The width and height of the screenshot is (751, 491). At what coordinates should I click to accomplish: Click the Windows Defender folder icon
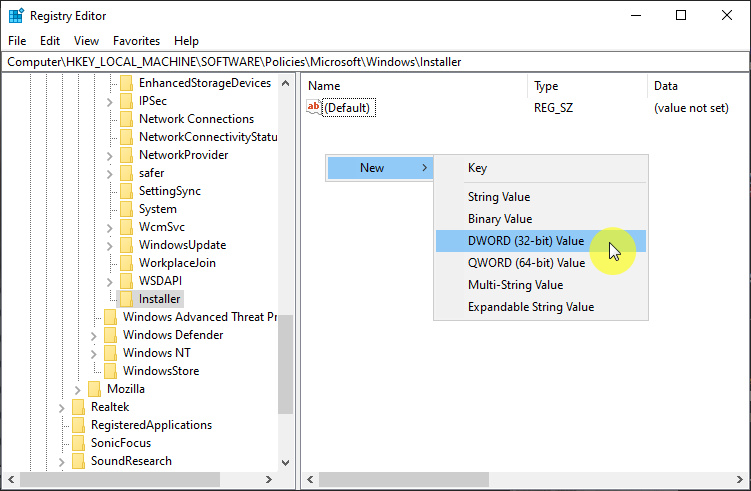(110, 335)
